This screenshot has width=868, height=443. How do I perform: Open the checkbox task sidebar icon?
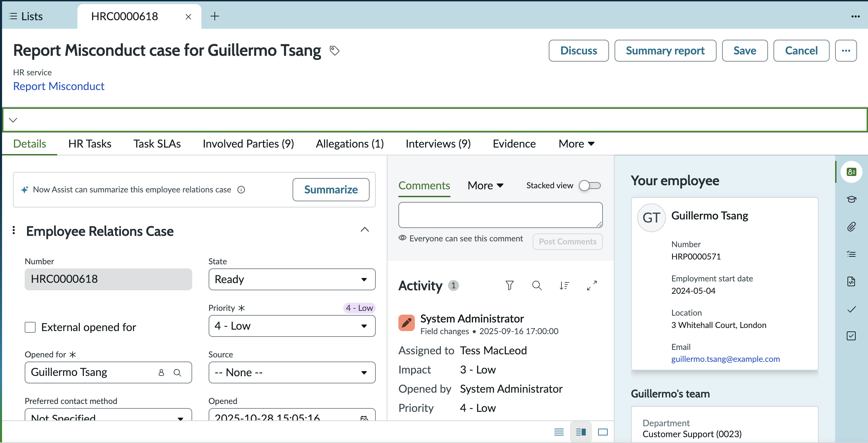851,336
